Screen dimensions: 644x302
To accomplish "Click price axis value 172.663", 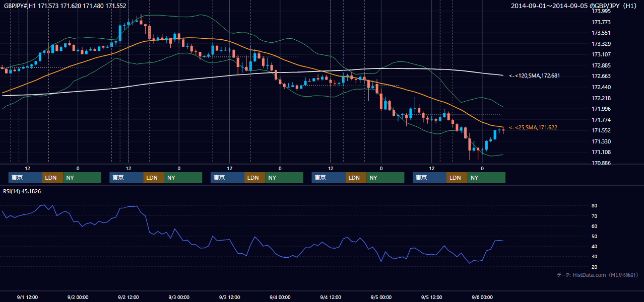I will pyautogui.click(x=601, y=77).
